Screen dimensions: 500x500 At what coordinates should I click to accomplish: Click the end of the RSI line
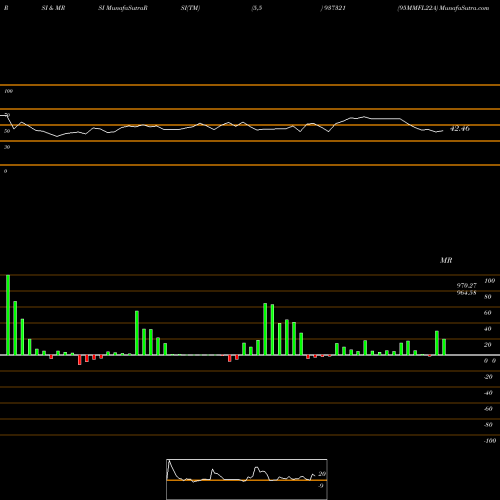pos(443,131)
